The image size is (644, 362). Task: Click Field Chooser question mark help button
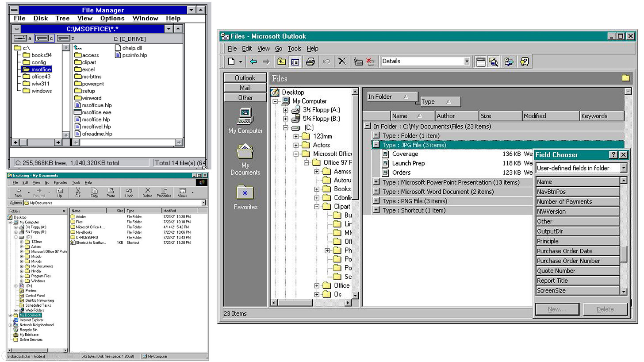tap(613, 155)
